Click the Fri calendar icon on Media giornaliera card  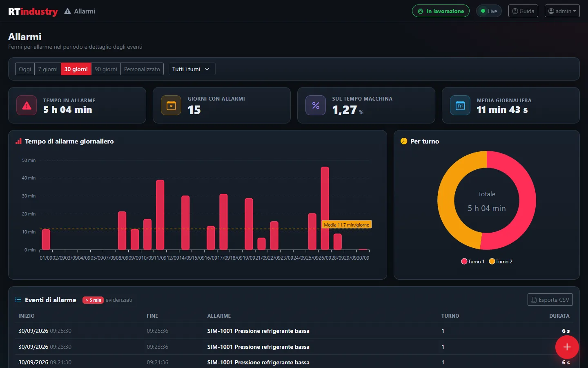tap(460, 105)
